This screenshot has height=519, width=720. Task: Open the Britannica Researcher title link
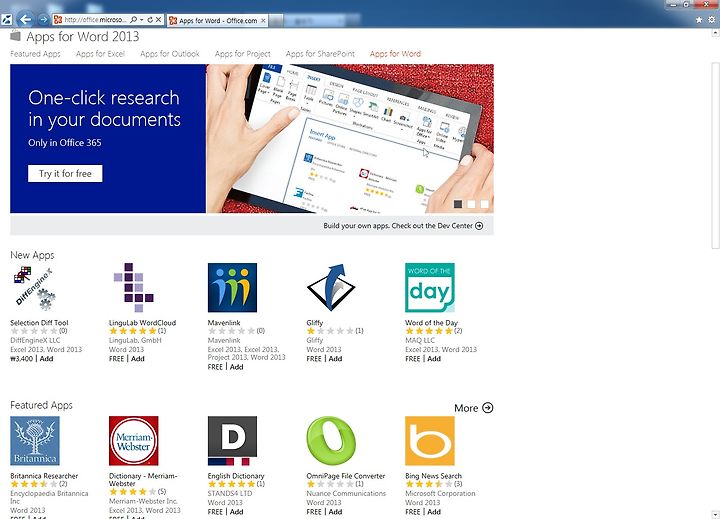pyautogui.click(x=44, y=476)
